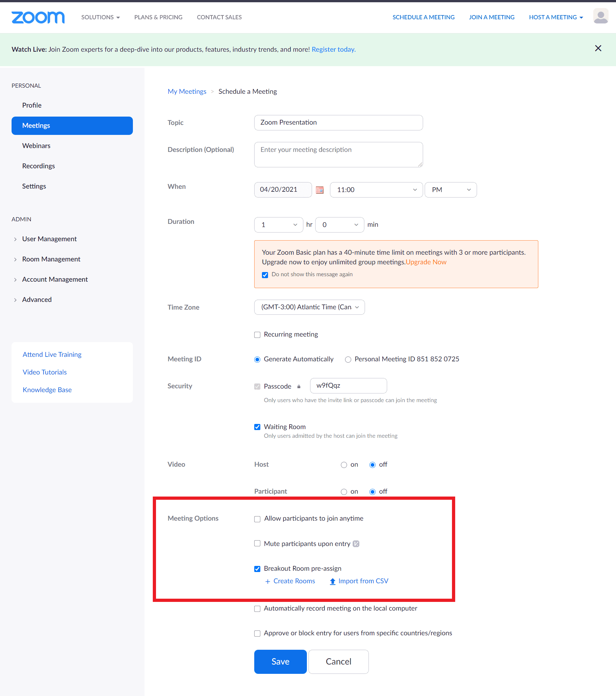Turn Participant video on

point(344,492)
